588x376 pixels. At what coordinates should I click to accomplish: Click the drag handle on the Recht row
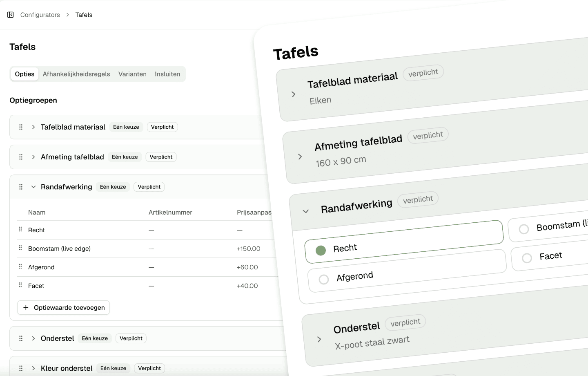pos(20,229)
